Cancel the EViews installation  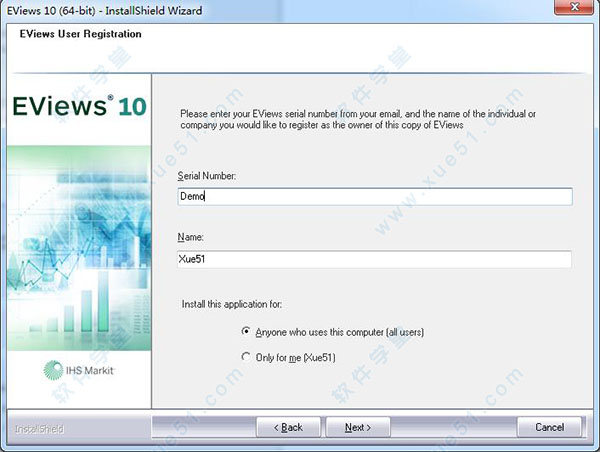click(549, 427)
